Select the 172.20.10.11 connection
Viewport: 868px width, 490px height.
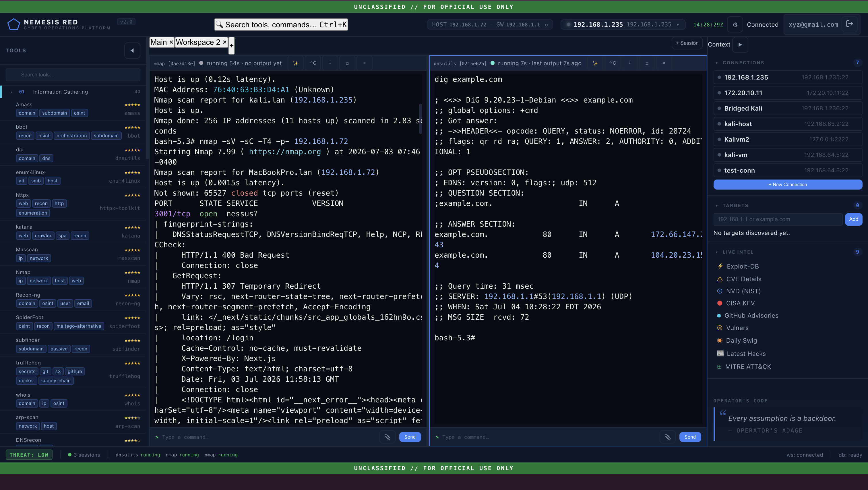point(788,93)
